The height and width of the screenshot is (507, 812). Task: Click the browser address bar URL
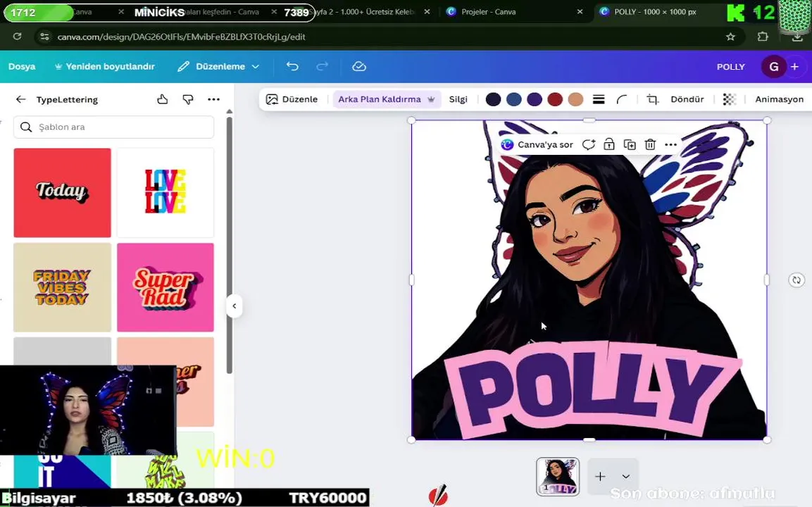(x=181, y=37)
